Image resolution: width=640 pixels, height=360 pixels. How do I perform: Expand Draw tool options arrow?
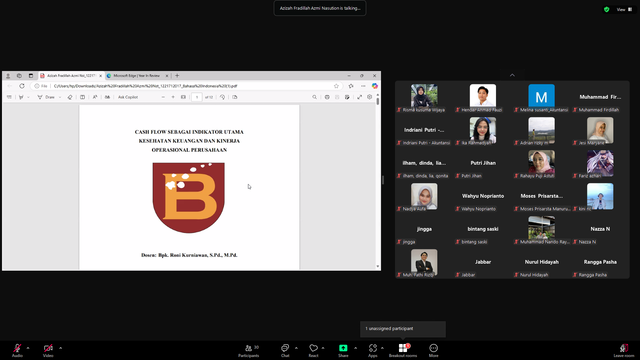[x=60, y=97]
